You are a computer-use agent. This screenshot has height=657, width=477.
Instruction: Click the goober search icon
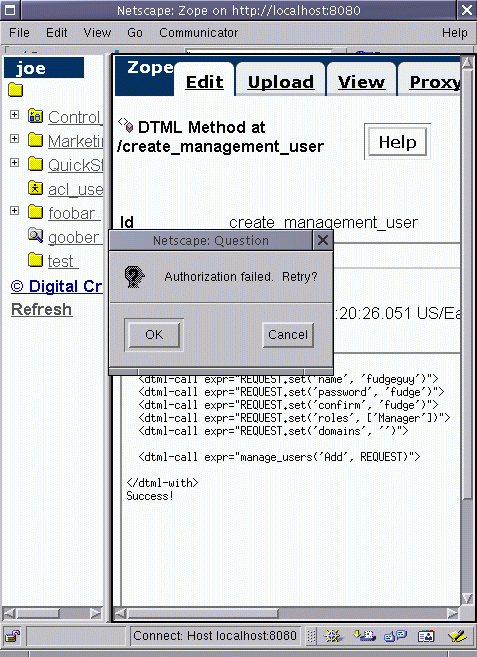(35, 235)
